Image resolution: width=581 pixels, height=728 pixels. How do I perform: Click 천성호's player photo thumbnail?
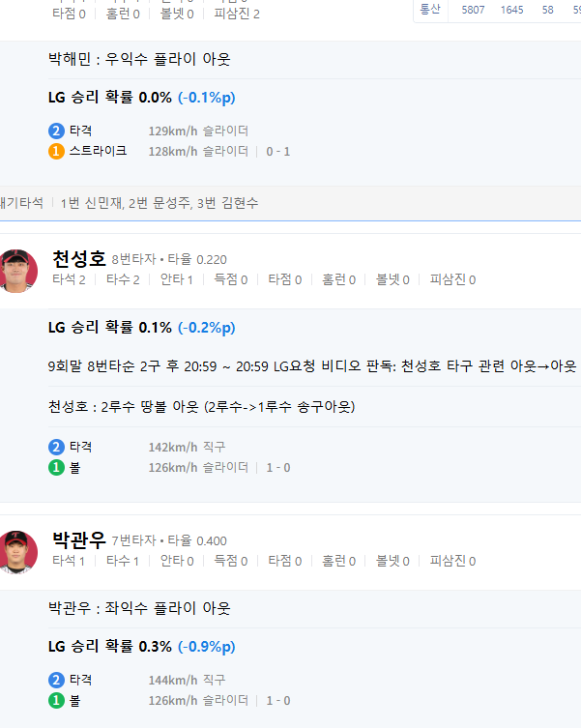point(17,270)
